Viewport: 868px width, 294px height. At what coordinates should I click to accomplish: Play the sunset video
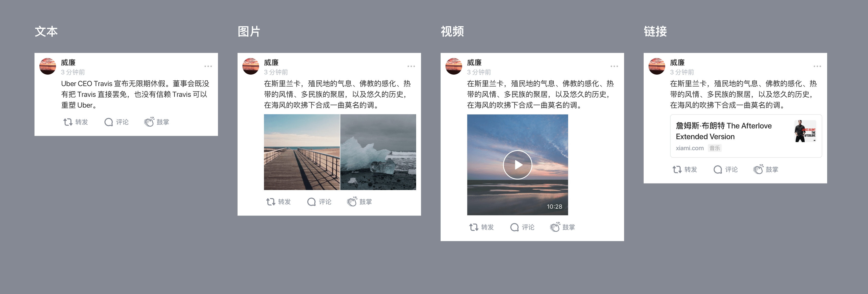(x=518, y=165)
